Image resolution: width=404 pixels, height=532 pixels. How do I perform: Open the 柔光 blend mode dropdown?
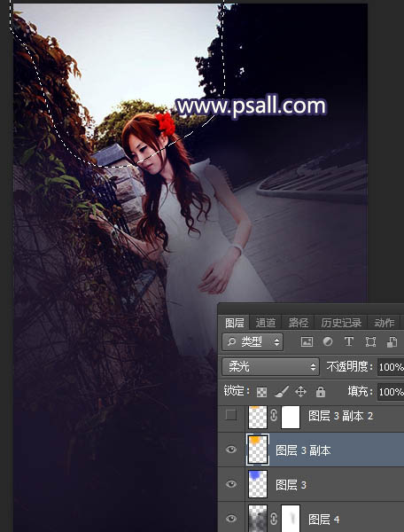coord(270,367)
